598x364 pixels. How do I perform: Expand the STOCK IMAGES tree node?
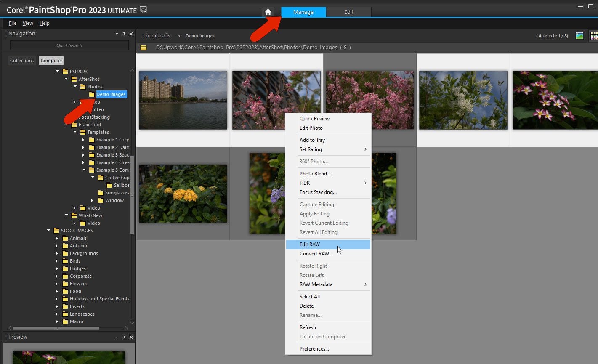(x=48, y=231)
